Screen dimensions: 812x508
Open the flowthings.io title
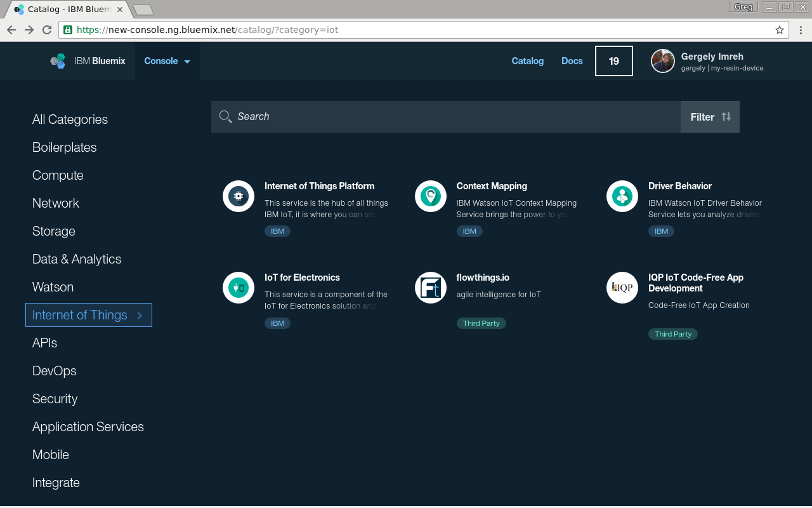pyautogui.click(x=483, y=277)
